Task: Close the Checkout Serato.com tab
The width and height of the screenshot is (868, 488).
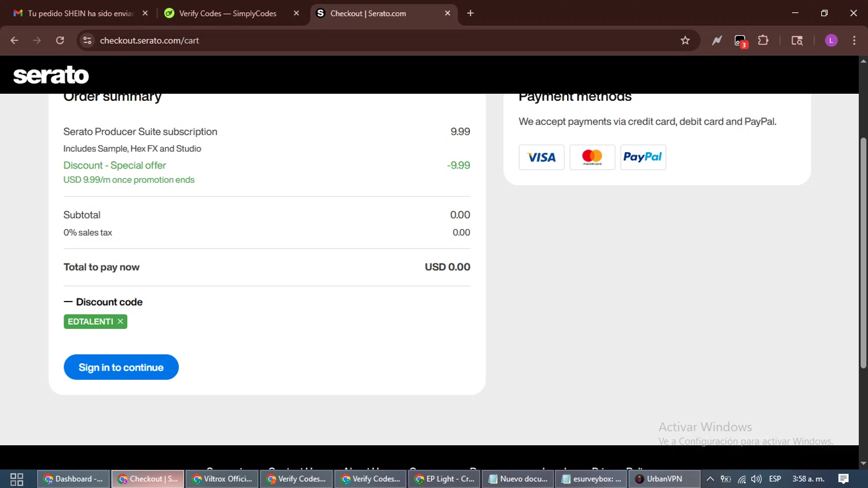Action: tap(447, 13)
